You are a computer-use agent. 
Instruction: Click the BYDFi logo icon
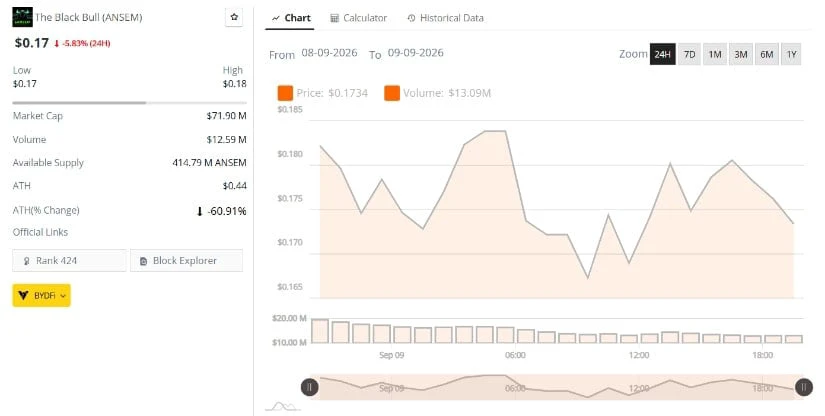click(x=23, y=296)
